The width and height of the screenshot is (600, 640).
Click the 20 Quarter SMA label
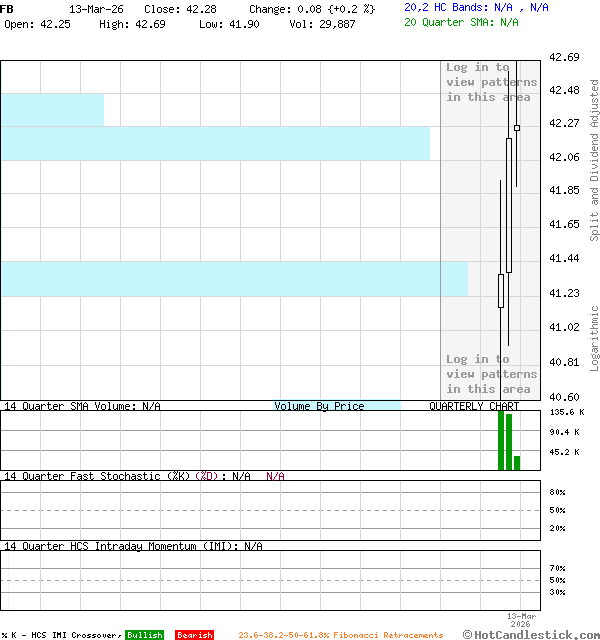pyautogui.click(x=461, y=21)
